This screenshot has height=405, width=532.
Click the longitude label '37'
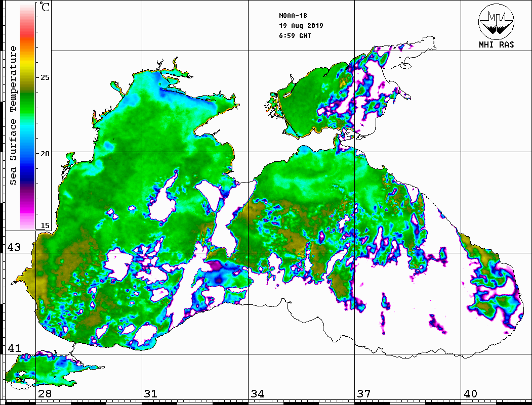(x=364, y=393)
